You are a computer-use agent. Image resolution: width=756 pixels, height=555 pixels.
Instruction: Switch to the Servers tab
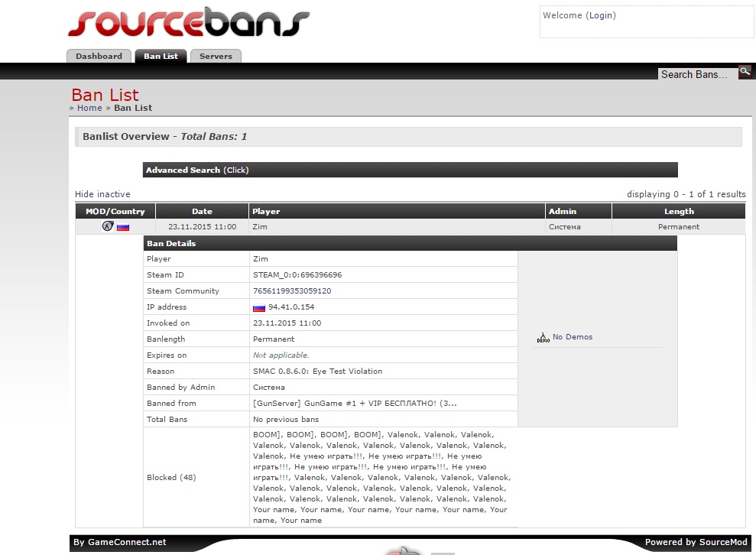pyautogui.click(x=216, y=56)
